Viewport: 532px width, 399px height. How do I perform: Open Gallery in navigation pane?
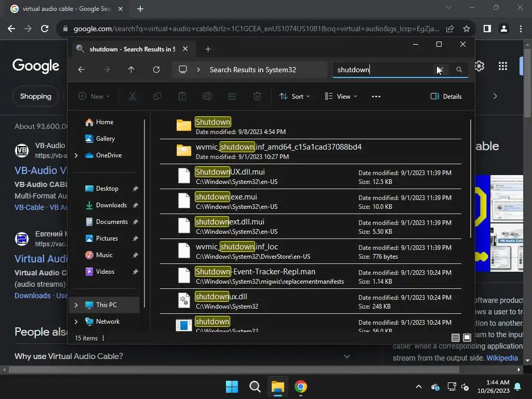click(x=106, y=139)
